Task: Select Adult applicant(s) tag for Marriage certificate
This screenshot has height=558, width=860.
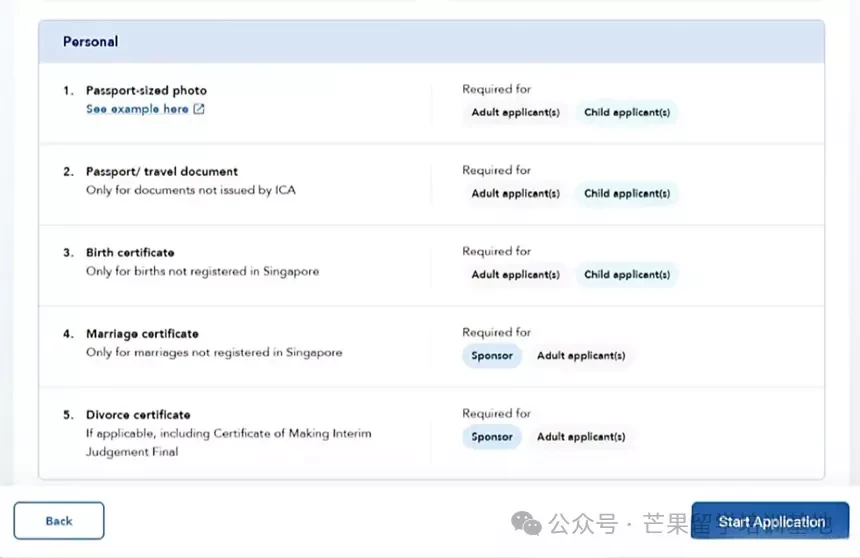Action: tap(581, 356)
